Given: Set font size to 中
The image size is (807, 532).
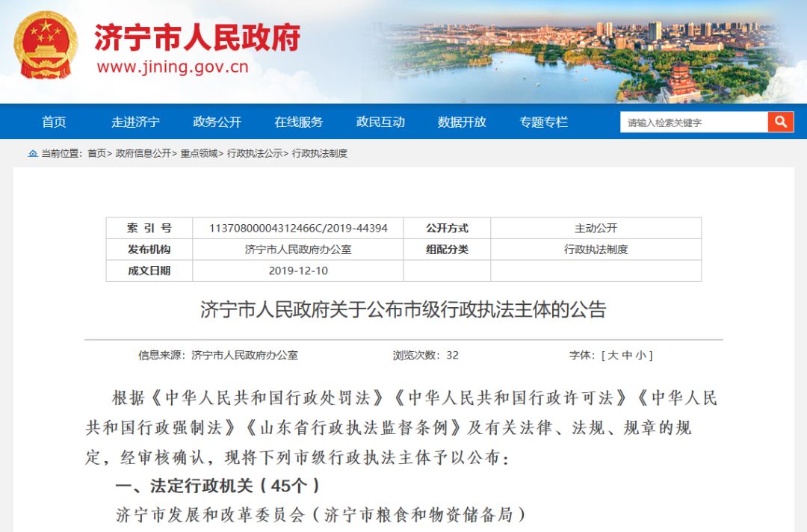Looking at the screenshot, I should click(x=626, y=355).
